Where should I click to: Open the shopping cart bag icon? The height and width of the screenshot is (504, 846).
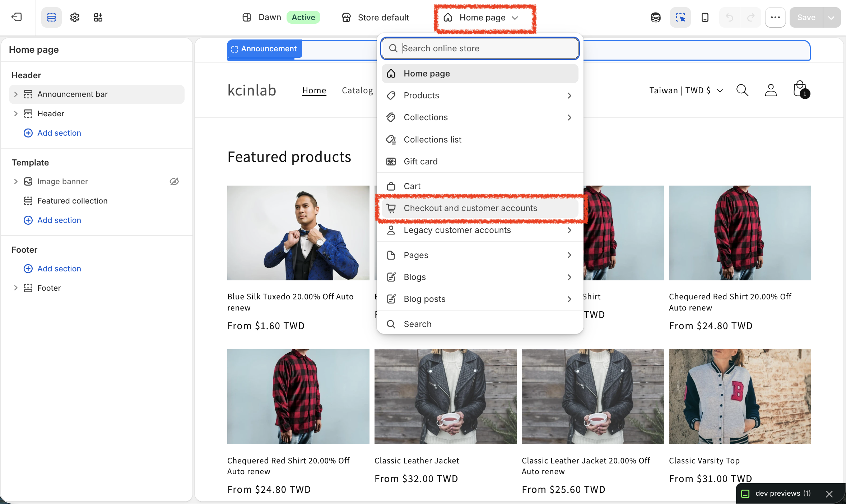pyautogui.click(x=801, y=90)
